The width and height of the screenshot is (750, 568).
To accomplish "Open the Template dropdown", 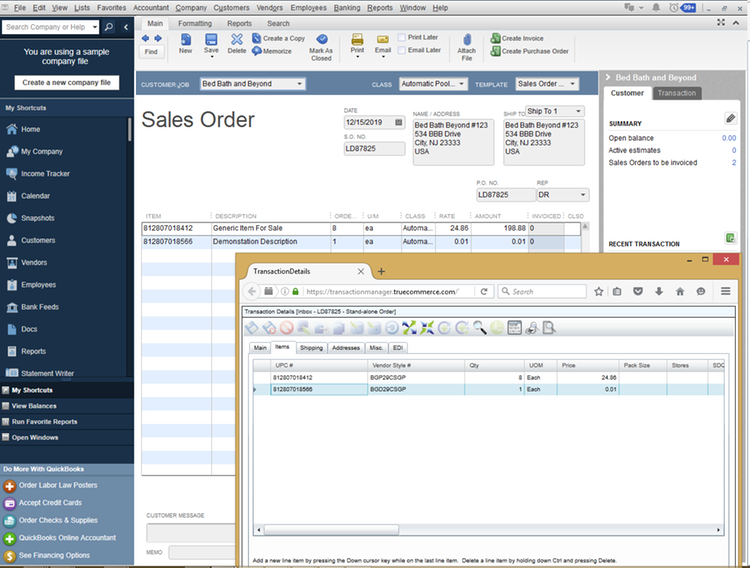I will tap(573, 84).
